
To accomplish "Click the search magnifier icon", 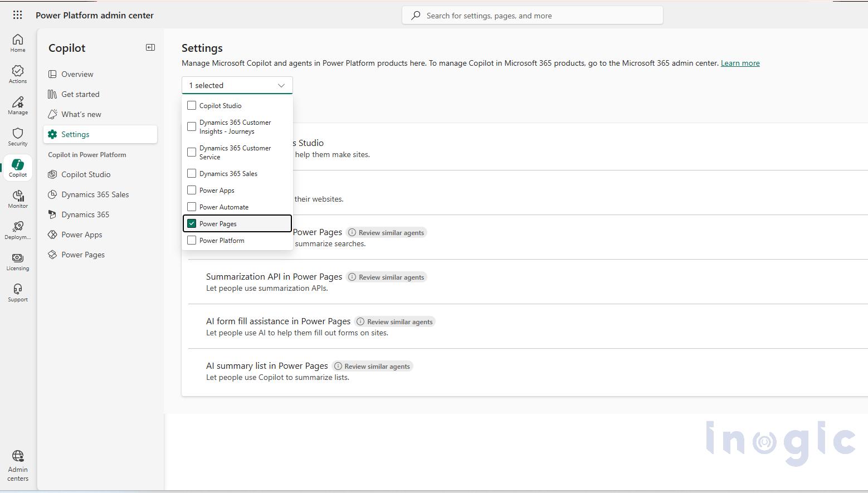I will [x=416, y=16].
